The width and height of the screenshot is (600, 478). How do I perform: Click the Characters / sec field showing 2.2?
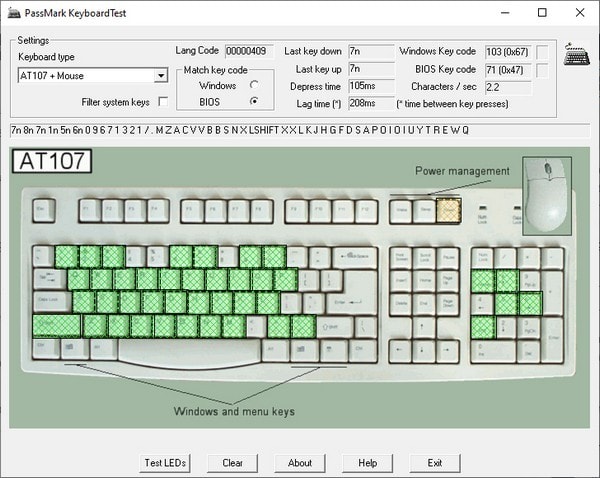point(508,87)
